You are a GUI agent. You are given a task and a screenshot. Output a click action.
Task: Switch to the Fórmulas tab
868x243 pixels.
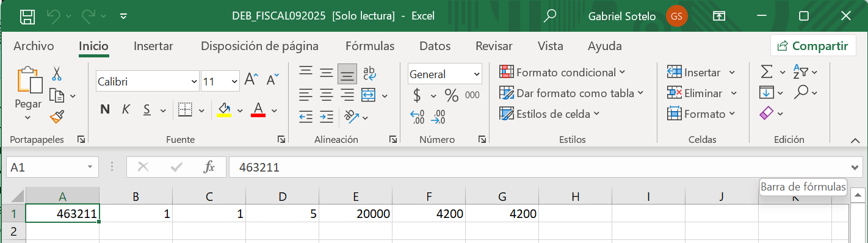(x=370, y=46)
